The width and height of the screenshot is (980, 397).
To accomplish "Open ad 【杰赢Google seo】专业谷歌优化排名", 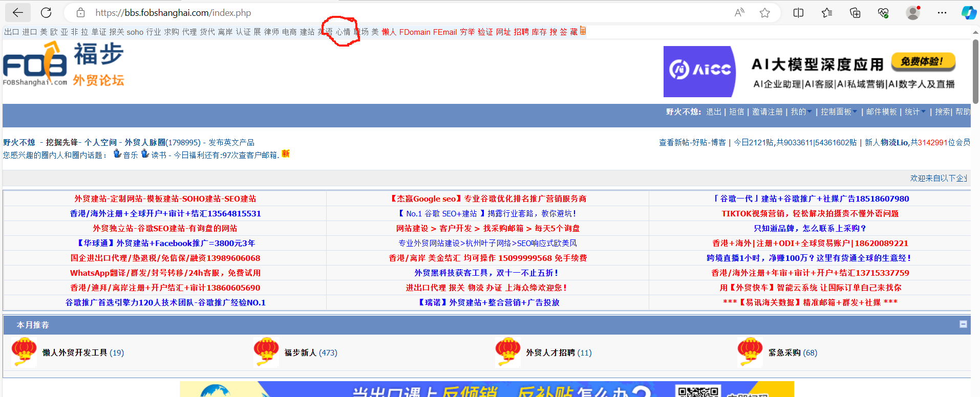I will pos(487,198).
